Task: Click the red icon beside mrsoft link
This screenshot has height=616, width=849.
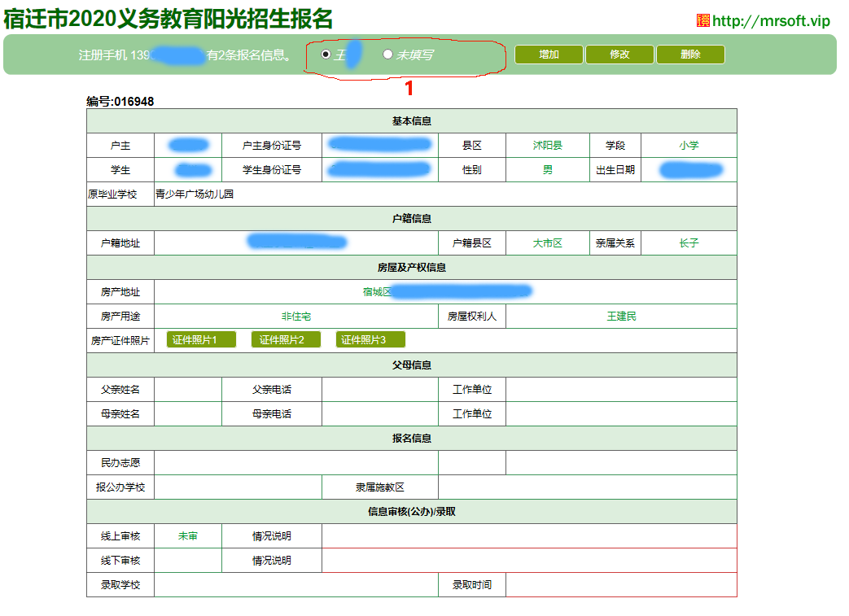Action: coord(702,20)
